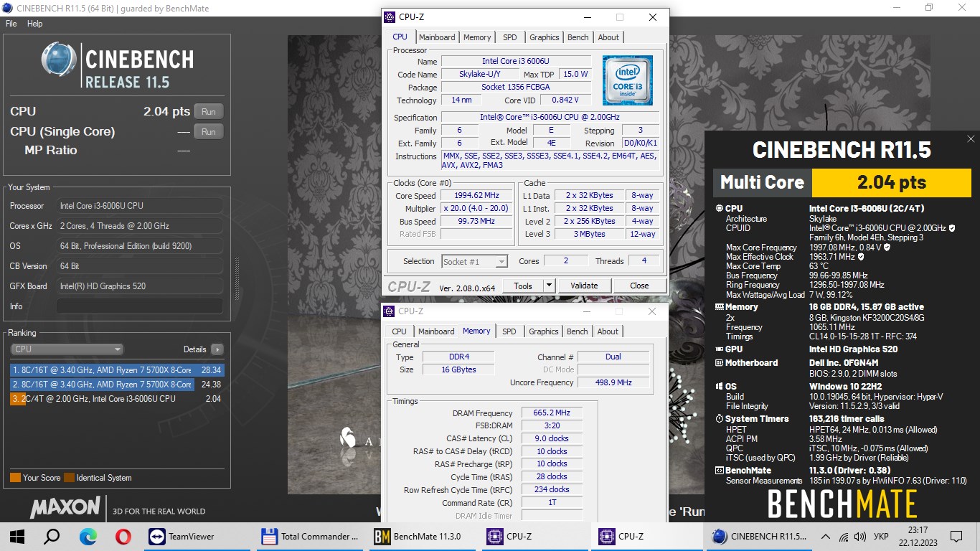Click the Validate button in CPU-Z

(584, 286)
